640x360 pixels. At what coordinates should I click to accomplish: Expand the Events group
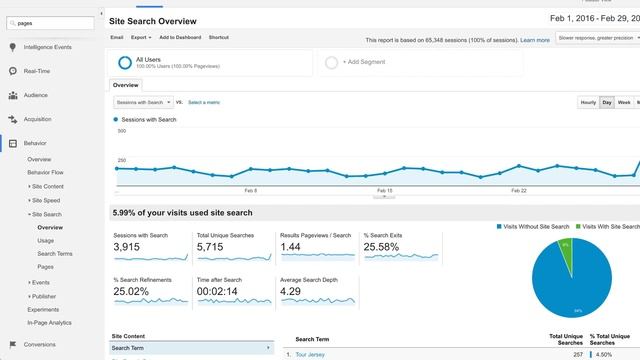39,282
